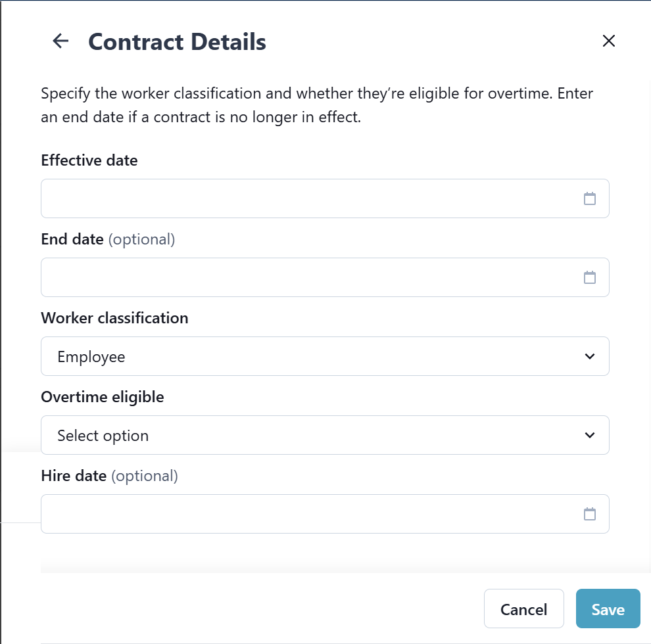
Task: Expand the Worker classification dropdown showing Employee
Action: (x=316, y=356)
